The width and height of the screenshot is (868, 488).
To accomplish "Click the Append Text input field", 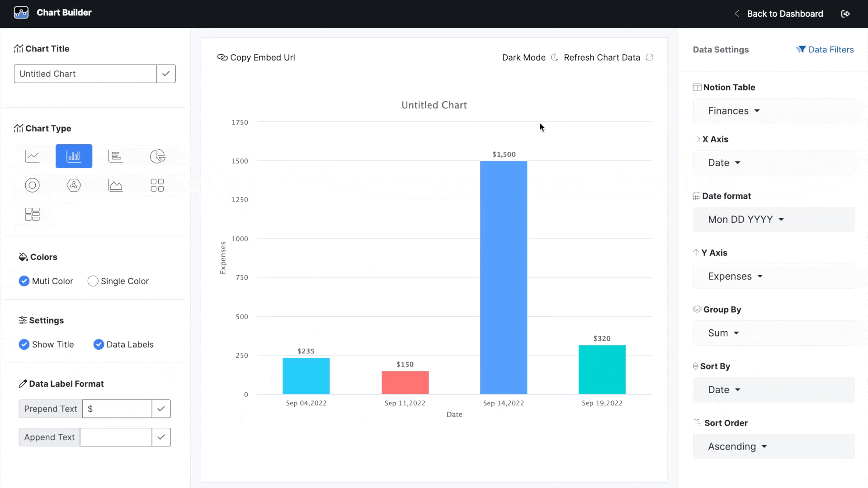I will 116,437.
